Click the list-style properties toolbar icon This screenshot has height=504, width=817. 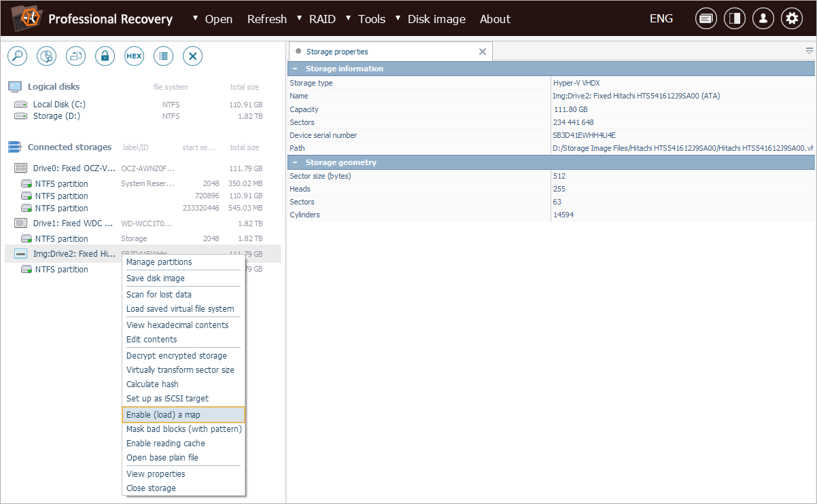click(x=163, y=56)
